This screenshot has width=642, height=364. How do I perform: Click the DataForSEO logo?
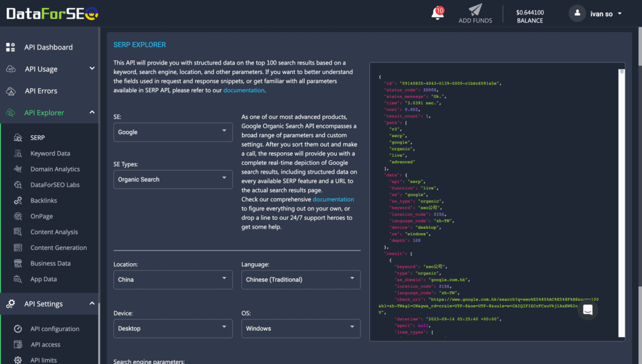53,14
